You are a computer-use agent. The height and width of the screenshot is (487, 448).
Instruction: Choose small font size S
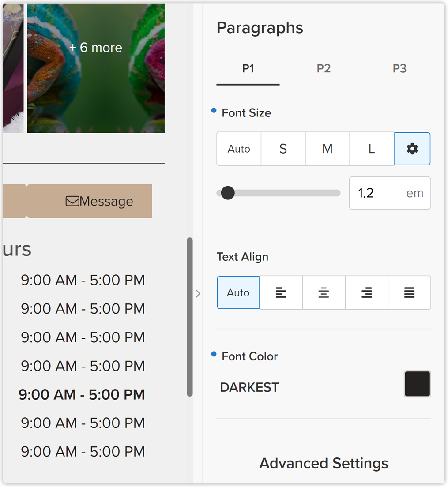click(x=283, y=149)
